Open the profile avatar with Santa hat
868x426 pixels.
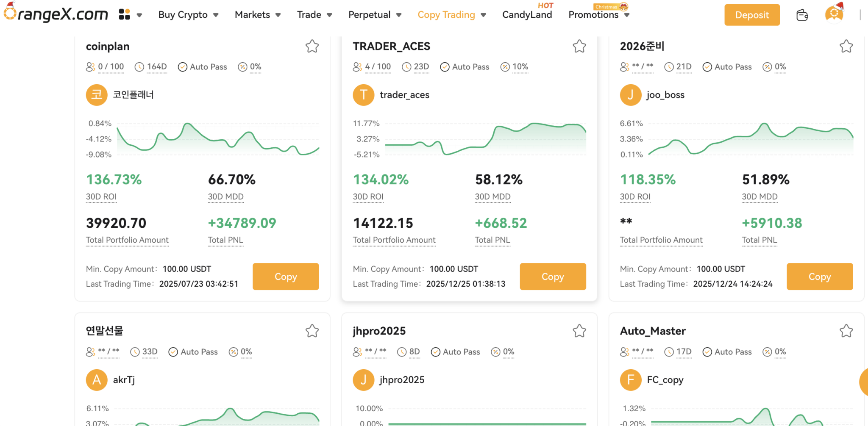click(x=834, y=13)
